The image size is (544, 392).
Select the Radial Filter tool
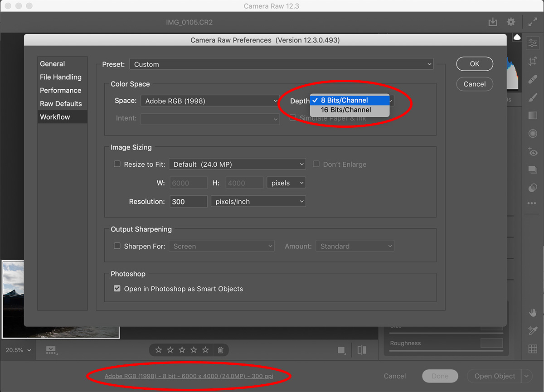532,133
